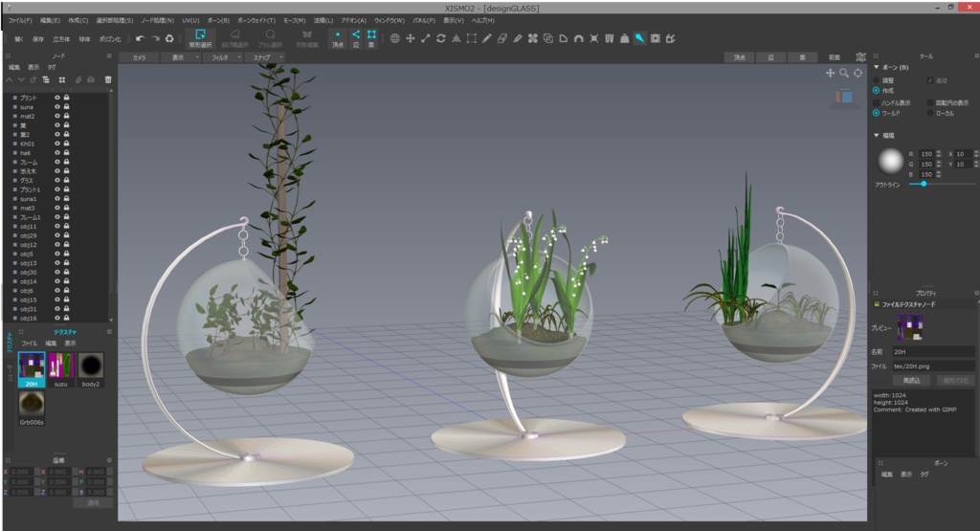
Task: Click the highlighted bone tool icon
Action: pyautogui.click(x=639, y=39)
